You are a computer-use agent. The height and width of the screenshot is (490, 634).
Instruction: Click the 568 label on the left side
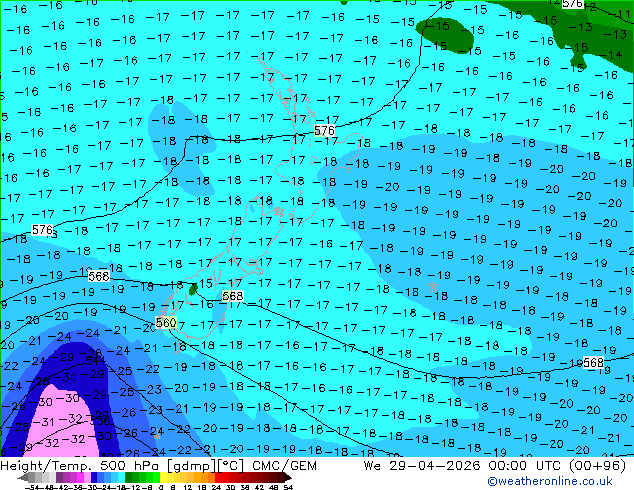click(x=99, y=276)
